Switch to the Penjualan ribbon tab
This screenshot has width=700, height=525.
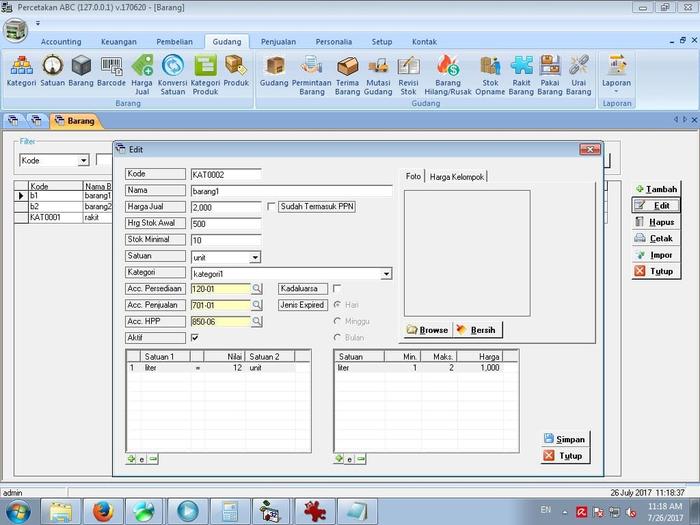(x=278, y=42)
